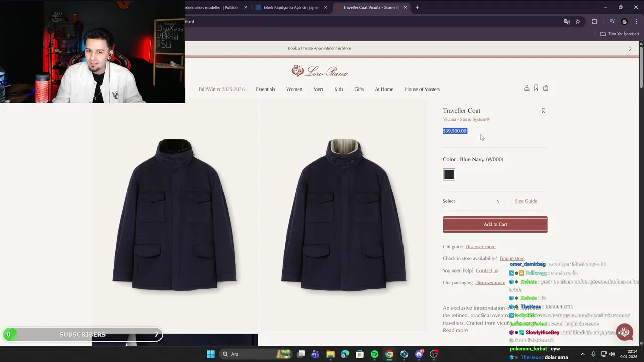
Task: Open the Gifts menu
Action: (x=359, y=89)
